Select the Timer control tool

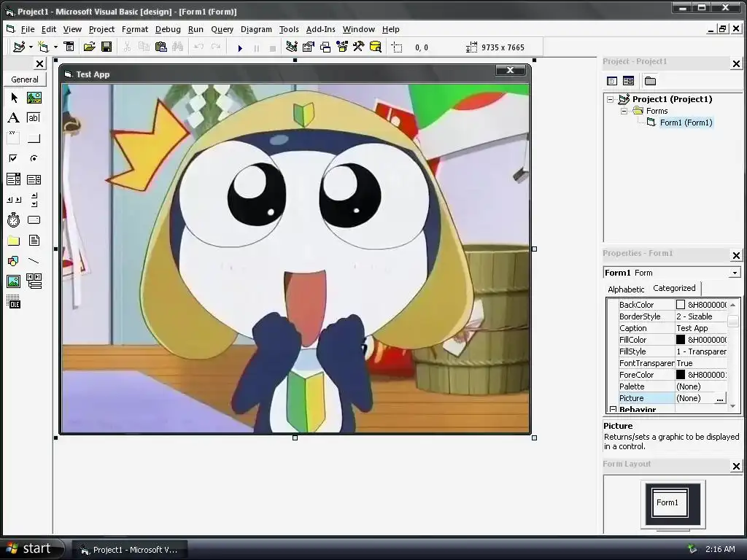pyautogui.click(x=14, y=220)
